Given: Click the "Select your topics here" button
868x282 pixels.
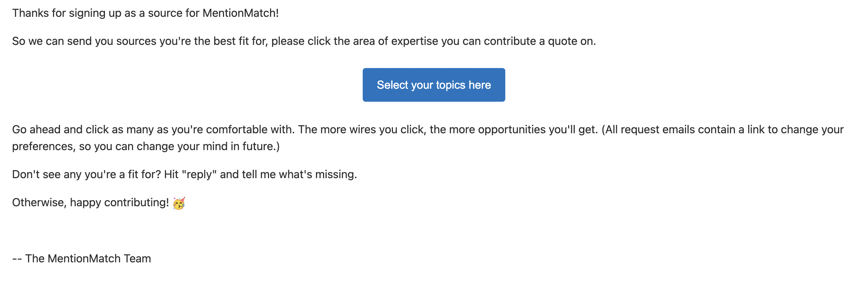Looking at the screenshot, I should click(434, 85).
